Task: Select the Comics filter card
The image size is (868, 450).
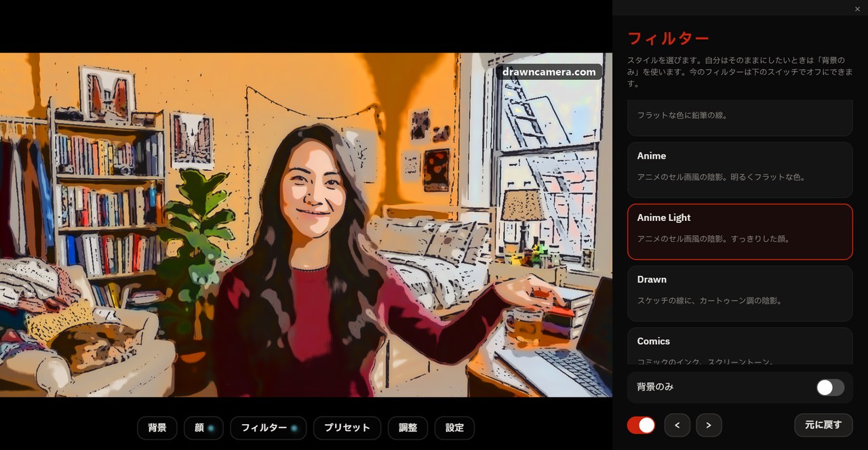Action: [x=740, y=346]
